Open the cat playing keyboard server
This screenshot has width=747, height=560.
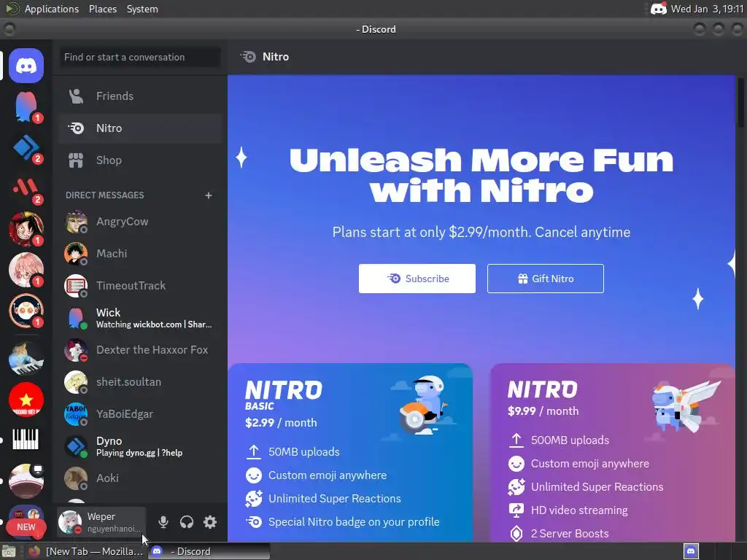(26, 358)
